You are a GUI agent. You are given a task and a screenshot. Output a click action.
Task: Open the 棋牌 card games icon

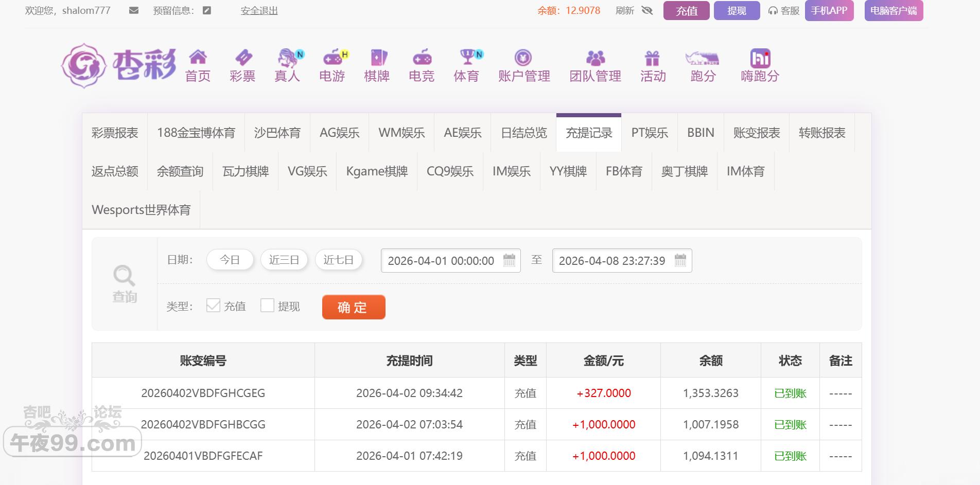(x=378, y=57)
